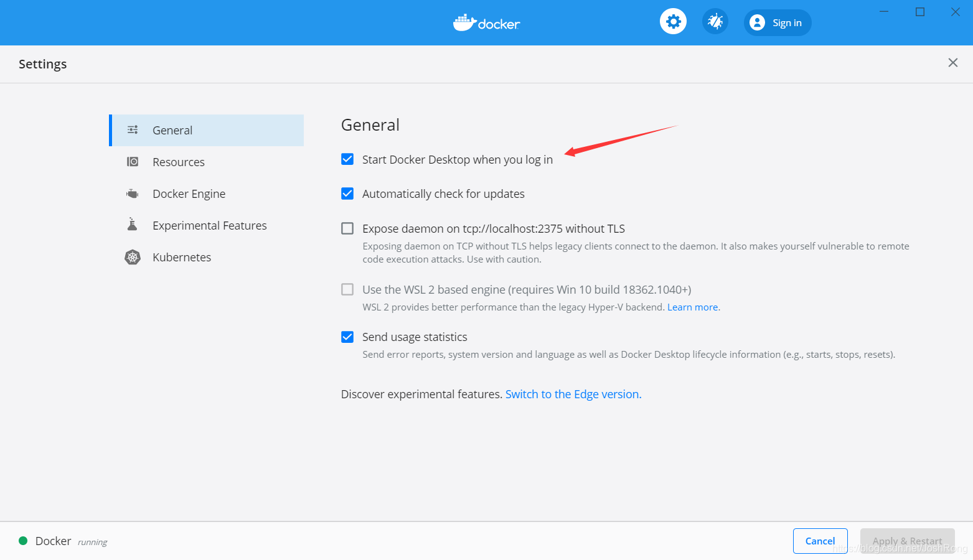Viewport: 973px width, 560px height.
Task: Click the 'General' section heading
Action: (x=370, y=125)
